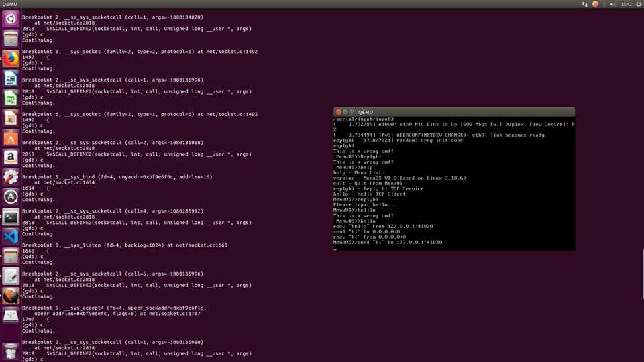Switch to QEMU via its dock icon
The height and width of the screenshot is (362, 644).
[11, 296]
